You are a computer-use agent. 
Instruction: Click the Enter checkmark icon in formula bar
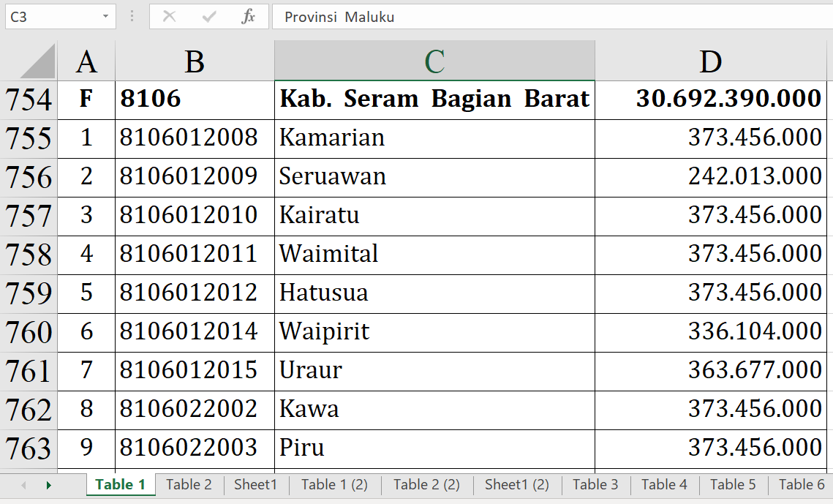click(x=209, y=17)
